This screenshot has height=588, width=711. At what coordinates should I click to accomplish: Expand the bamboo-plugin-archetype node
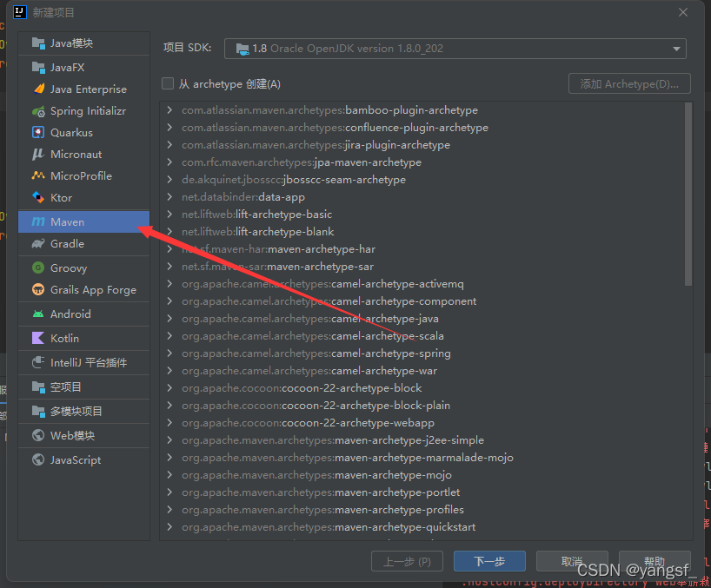tap(169, 110)
